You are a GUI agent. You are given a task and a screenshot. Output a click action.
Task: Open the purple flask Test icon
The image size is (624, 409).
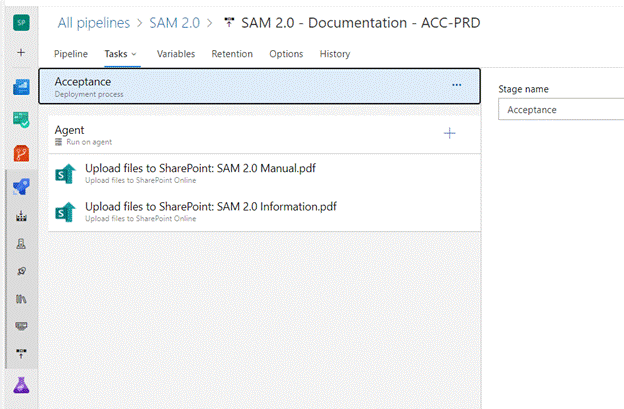21,385
